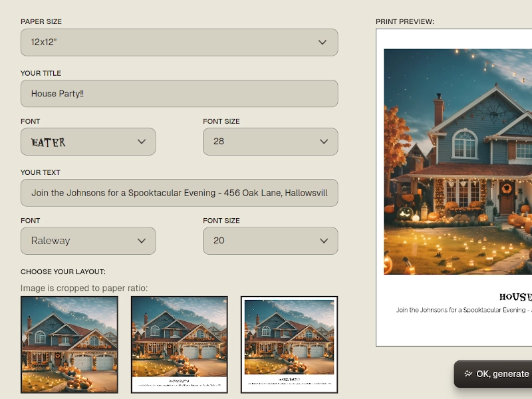Click the chevron on the font size 20 control
The image size is (532, 399).
(x=323, y=241)
